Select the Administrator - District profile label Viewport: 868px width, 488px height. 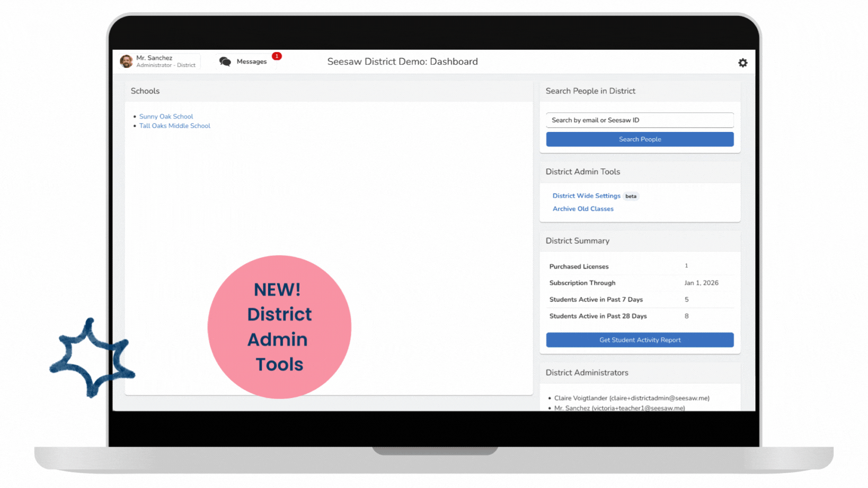point(166,65)
